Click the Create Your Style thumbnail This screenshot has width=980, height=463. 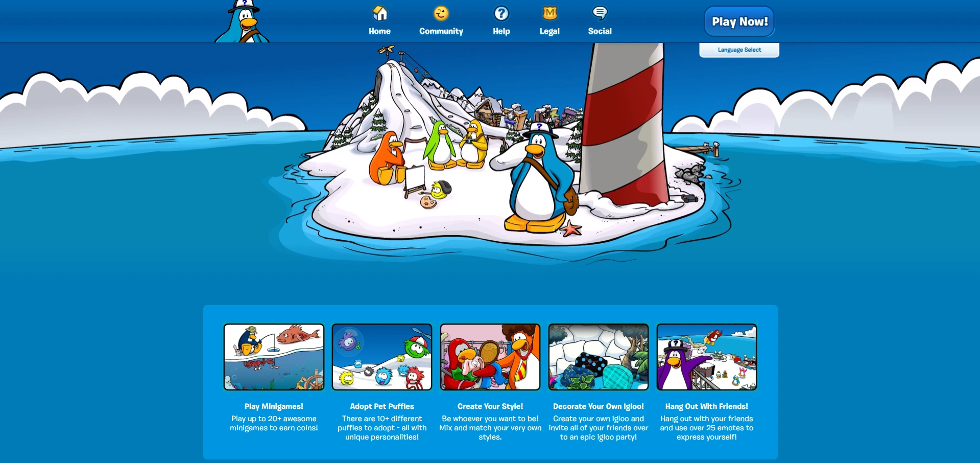coord(490,357)
